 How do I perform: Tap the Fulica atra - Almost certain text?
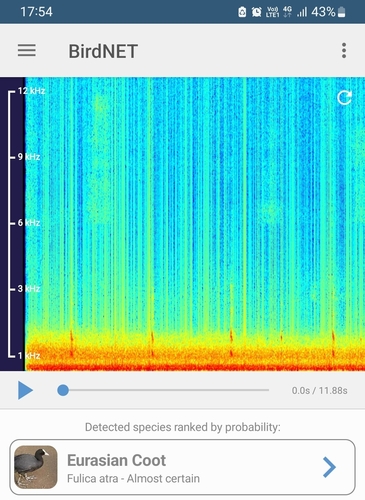click(133, 479)
